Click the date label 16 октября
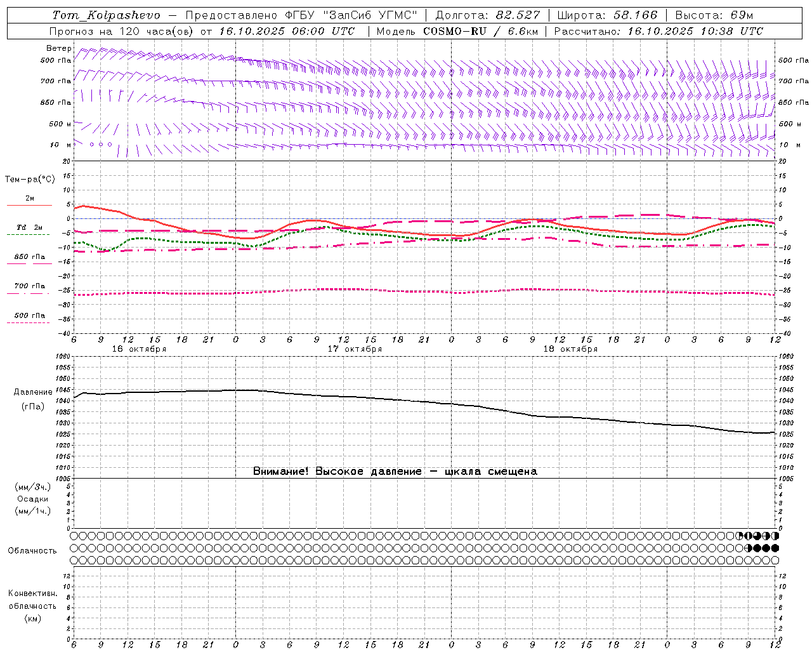 139,349
